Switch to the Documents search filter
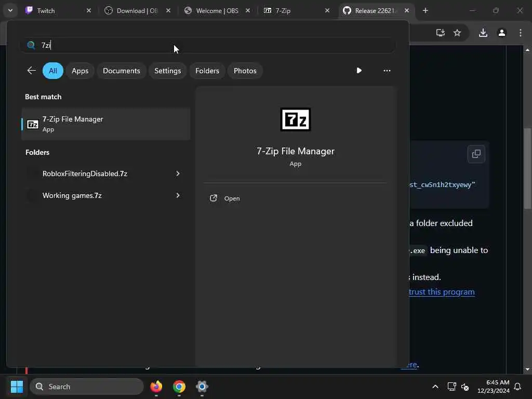This screenshot has height=399, width=532. 122,71
